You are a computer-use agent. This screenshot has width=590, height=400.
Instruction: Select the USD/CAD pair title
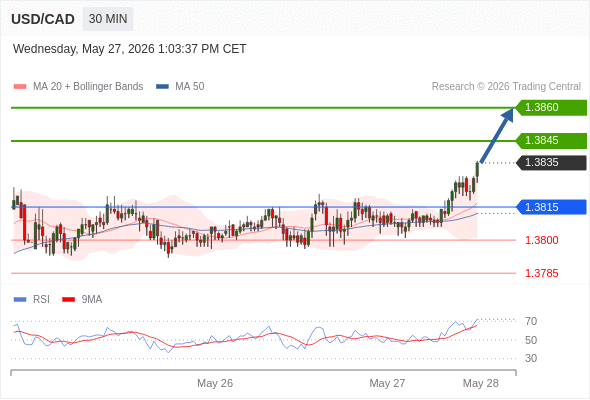pyautogui.click(x=43, y=19)
